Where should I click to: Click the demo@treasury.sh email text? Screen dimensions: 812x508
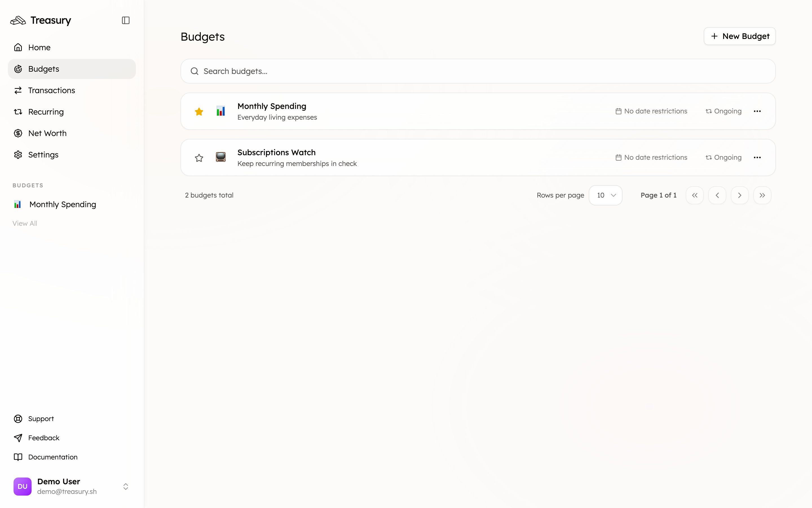tap(67, 492)
